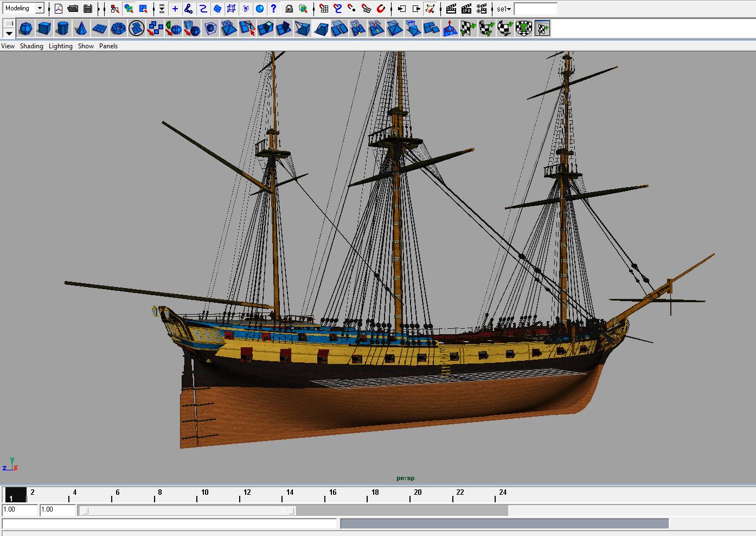Enable snap to grids magnet
Screen dimensions: 756x536
coord(324,9)
